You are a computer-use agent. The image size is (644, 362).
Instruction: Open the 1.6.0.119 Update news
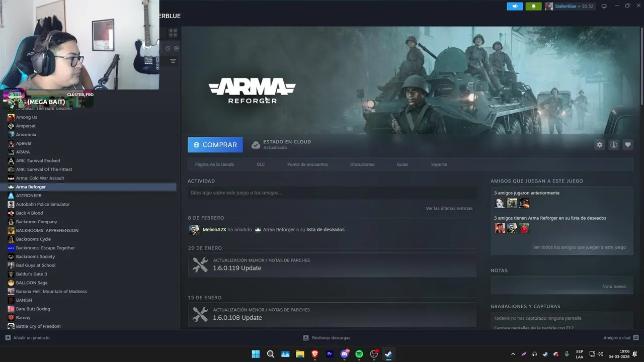[x=332, y=264]
